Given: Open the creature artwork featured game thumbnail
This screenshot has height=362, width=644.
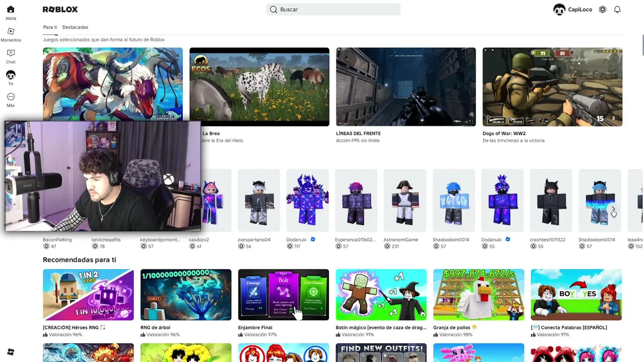Looking at the screenshot, I should [113, 84].
